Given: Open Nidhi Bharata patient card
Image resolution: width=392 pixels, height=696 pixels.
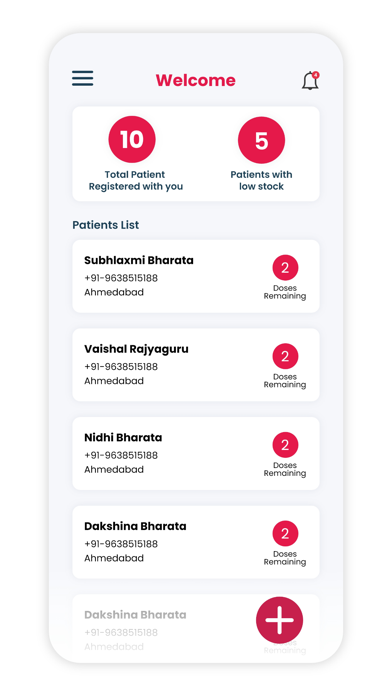Looking at the screenshot, I should [x=196, y=453].
